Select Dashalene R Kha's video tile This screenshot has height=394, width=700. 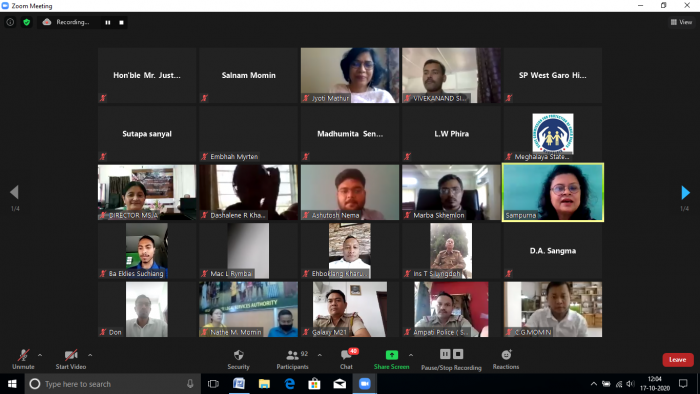click(248, 192)
